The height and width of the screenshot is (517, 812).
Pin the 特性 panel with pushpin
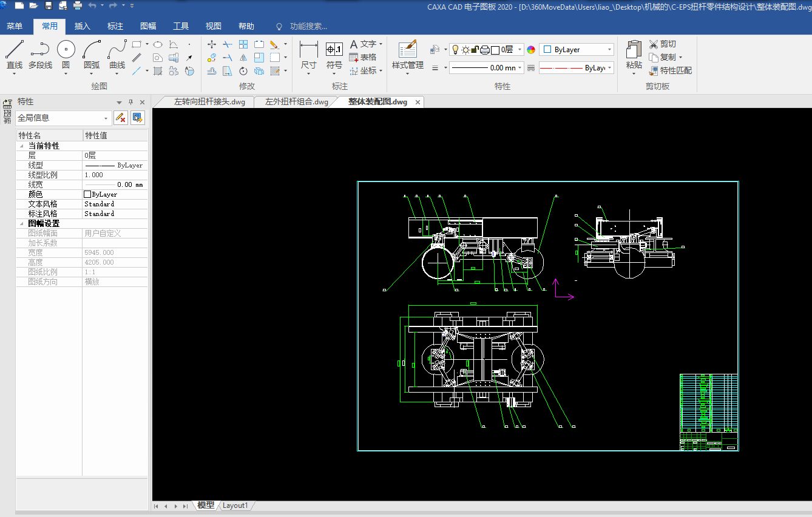pos(130,102)
